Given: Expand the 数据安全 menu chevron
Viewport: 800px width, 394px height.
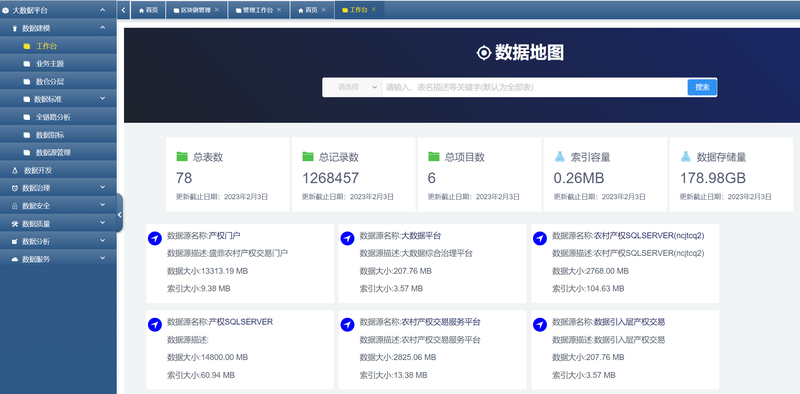Looking at the screenshot, I should point(103,205).
